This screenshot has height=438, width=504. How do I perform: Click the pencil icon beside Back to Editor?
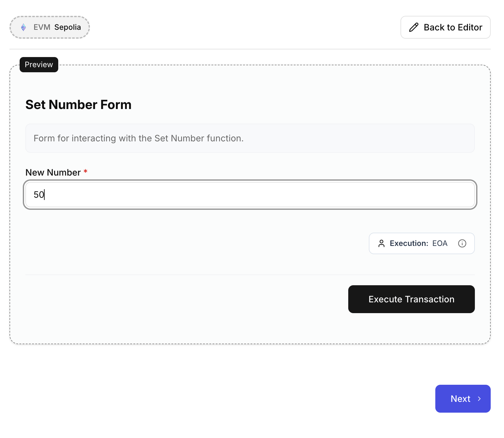[413, 27]
